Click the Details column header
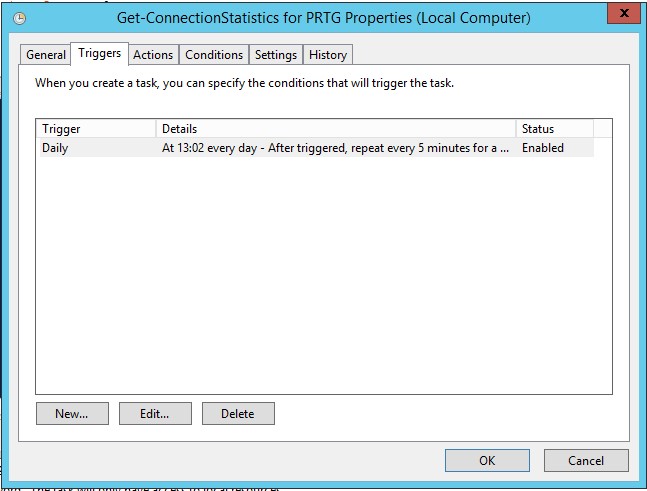The image size is (647, 491). pos(336,129)
